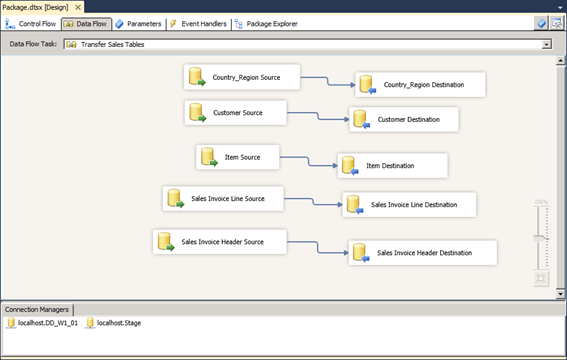This screenshot has width=567, height=360.
Task: Select the Country_Region Destination label
Action: [x=424, y=85]
